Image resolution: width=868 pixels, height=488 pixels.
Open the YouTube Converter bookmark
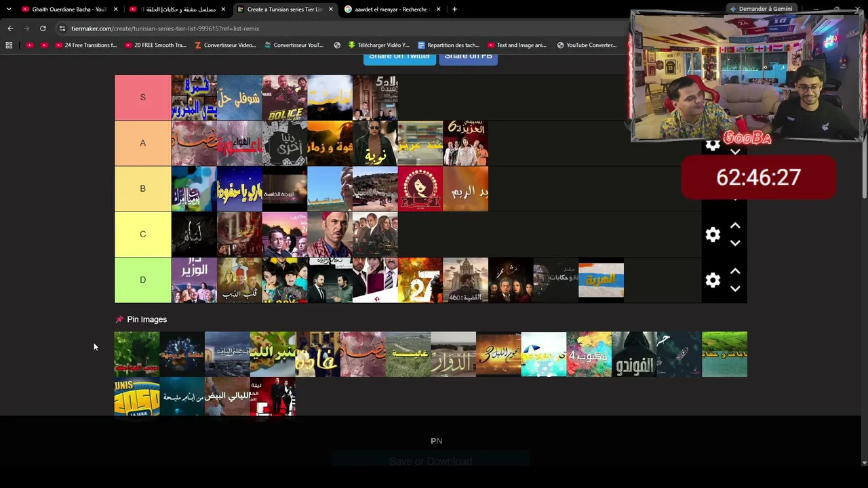point(587,45)
